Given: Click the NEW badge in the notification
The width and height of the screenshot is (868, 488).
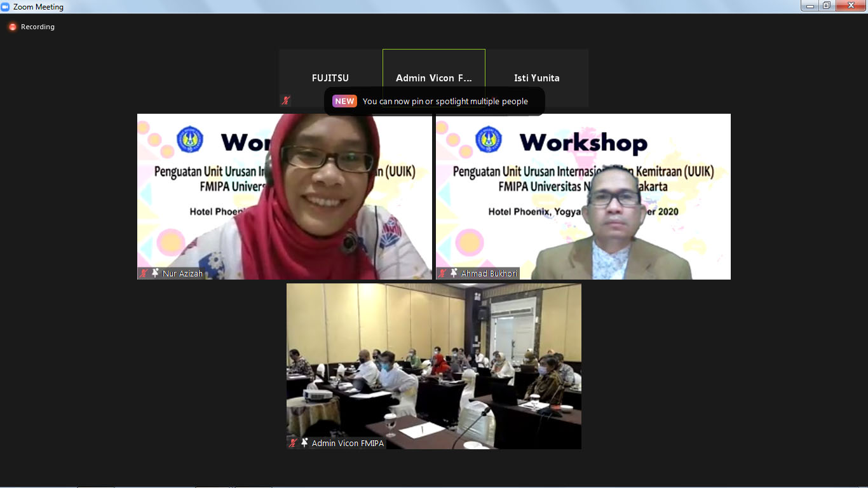Looking at the screenshot, I should (x=344, y=101).
